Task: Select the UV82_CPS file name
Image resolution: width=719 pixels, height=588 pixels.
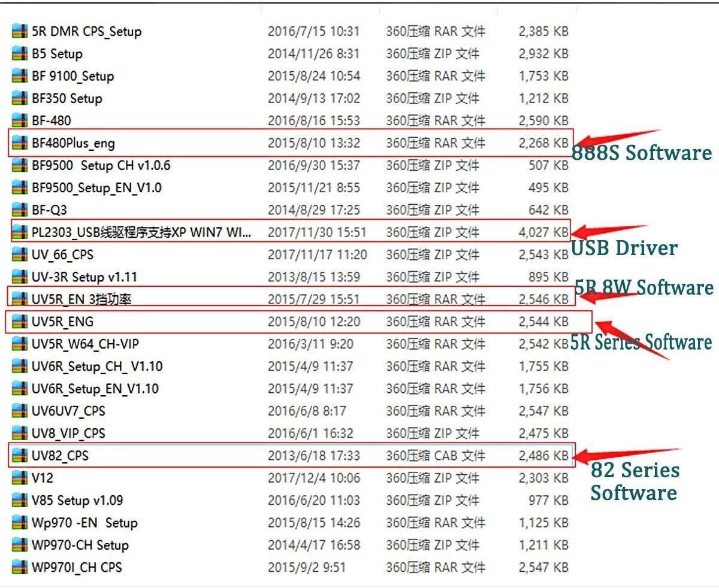Action: [x=61, y=456]
